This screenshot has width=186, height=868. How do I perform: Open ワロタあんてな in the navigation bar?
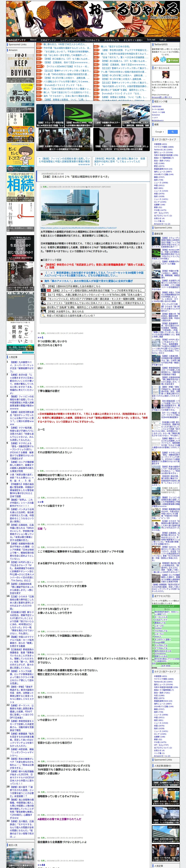(x=92, y=40)
